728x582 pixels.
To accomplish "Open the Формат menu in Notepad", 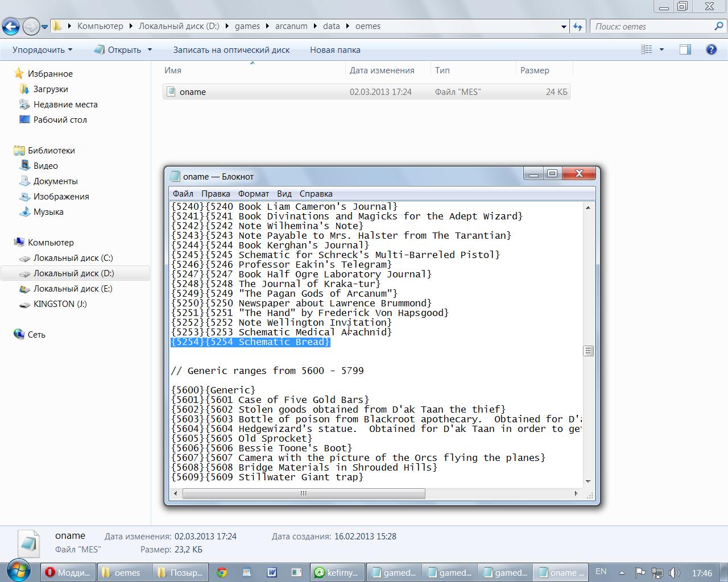I will pos(253,193).
